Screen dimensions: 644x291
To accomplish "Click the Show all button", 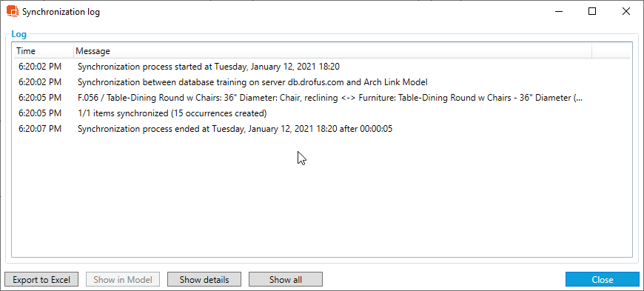I will [x=286, y=279].
